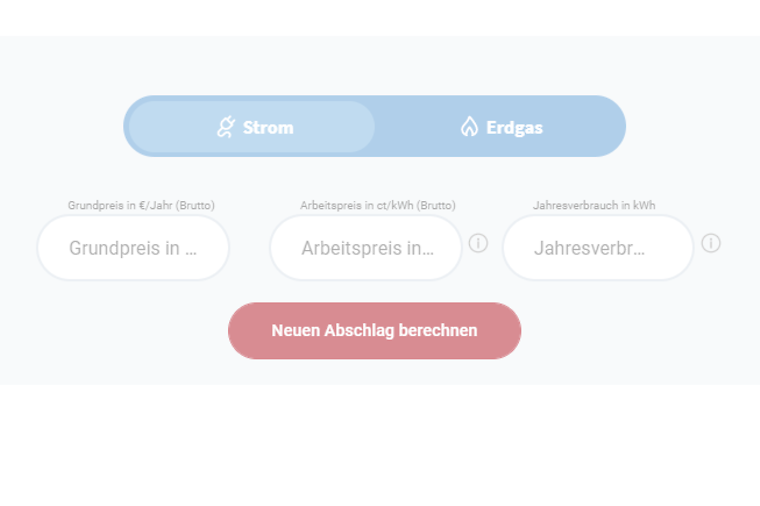Click the 'Grundpreis in ...' placeholder text
This screenshot has width=760, height=506.
(x=133, y=248)
